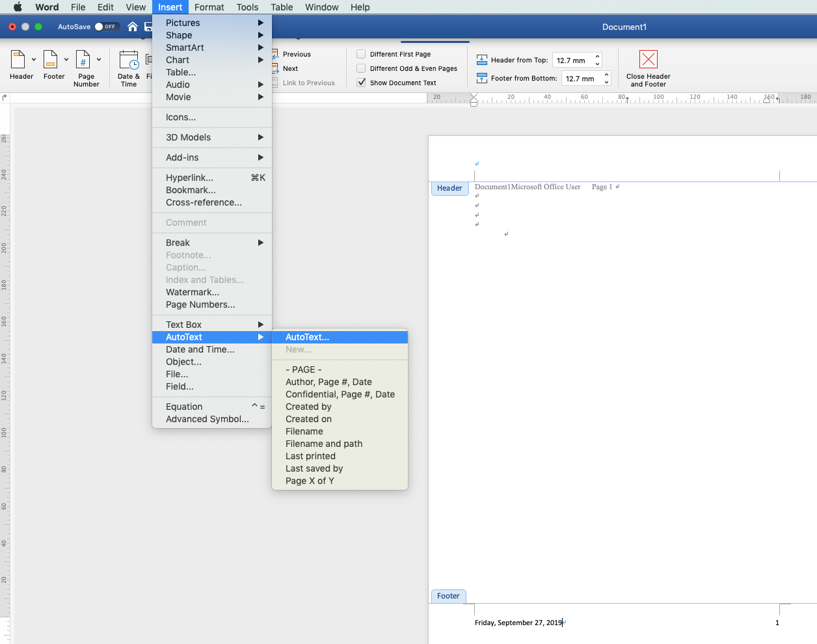
Task: Click the Home icon in title bar
Action: click(133, 27)
